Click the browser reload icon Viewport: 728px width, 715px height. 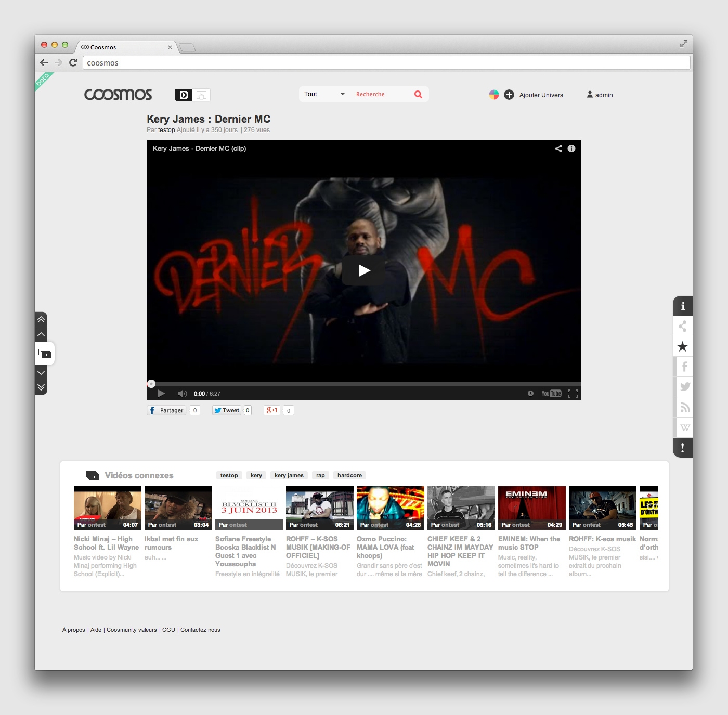[x=73, y=62]
